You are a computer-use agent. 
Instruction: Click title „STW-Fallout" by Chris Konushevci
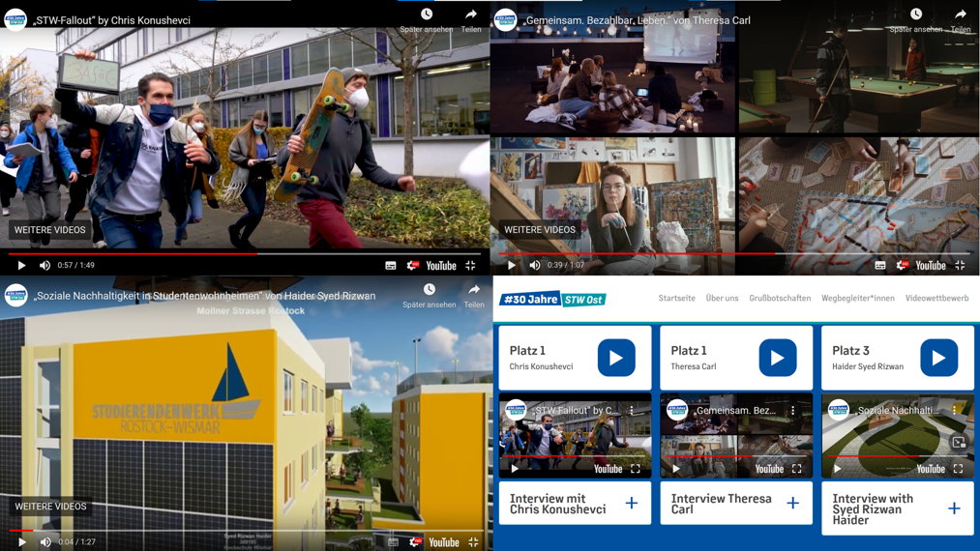point(112,20)
